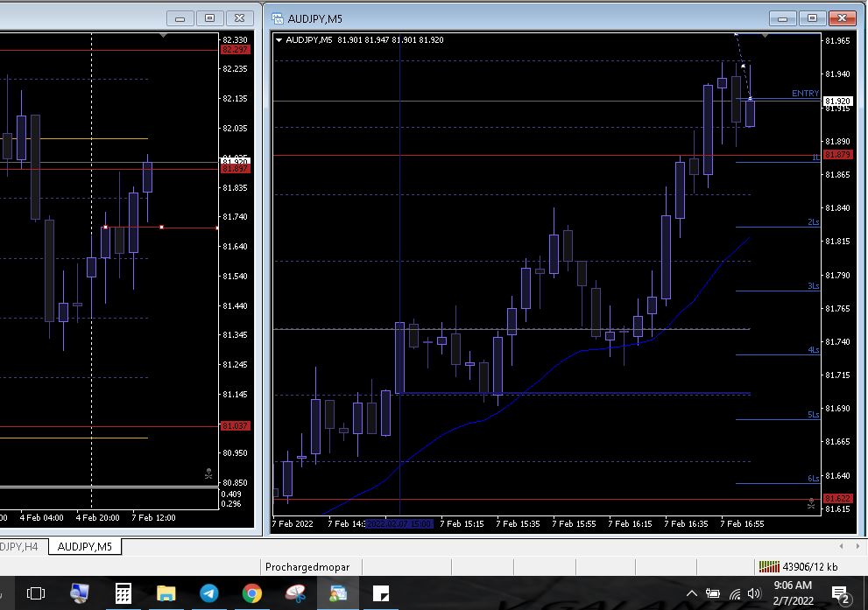Image resolution: width=868 pixels, height=610 pixels.
Task: Open Calculator from the taskbar
Action: click(123, 594)
